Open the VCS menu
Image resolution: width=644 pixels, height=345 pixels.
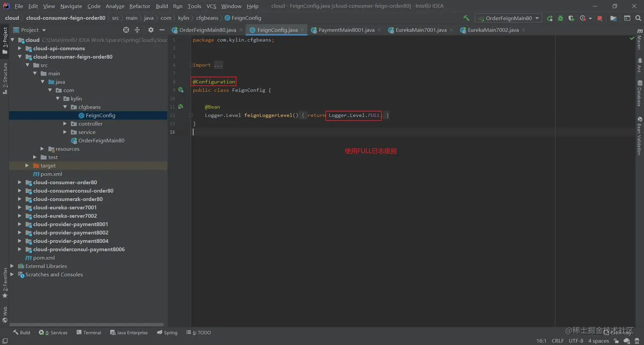click(x=211, y=6)
